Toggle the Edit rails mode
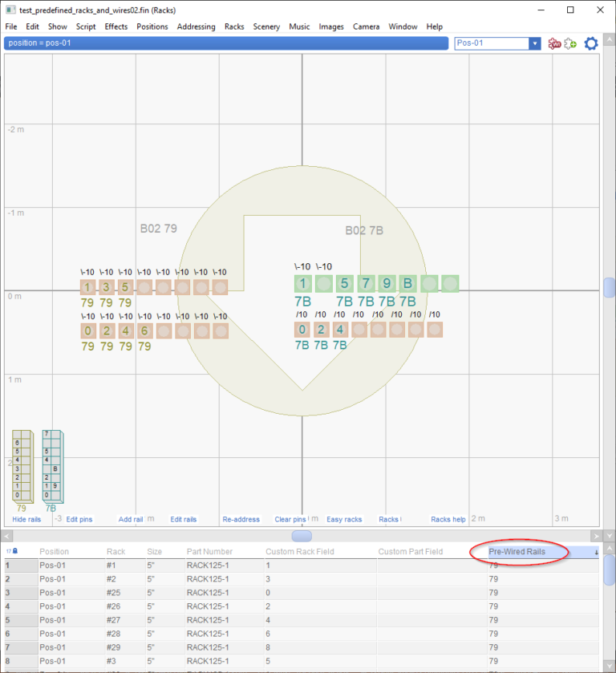The height and width of the screenshot is (673, 616). 183,520
